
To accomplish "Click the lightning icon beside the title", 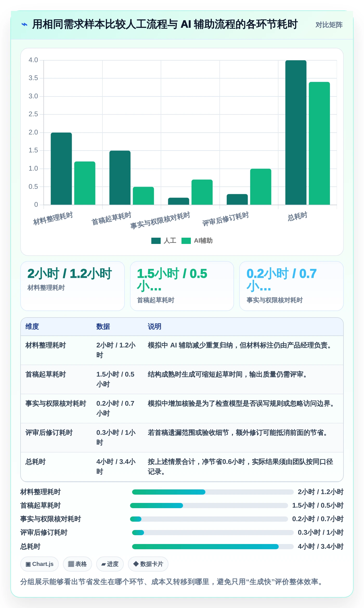I will [x=24, y=24].
